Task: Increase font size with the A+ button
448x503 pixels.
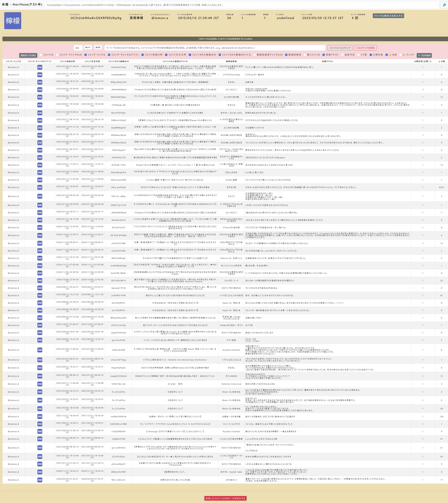Action: (x=98, y=47)
